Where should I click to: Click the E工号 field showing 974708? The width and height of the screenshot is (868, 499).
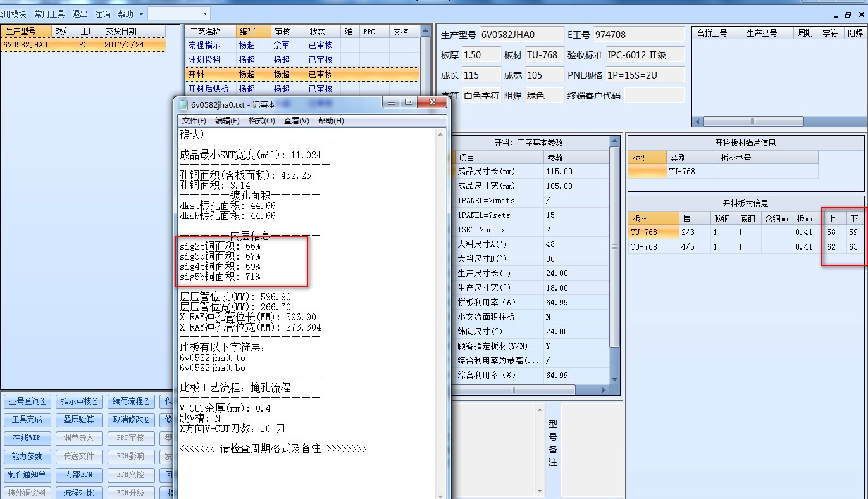(639, 34)
